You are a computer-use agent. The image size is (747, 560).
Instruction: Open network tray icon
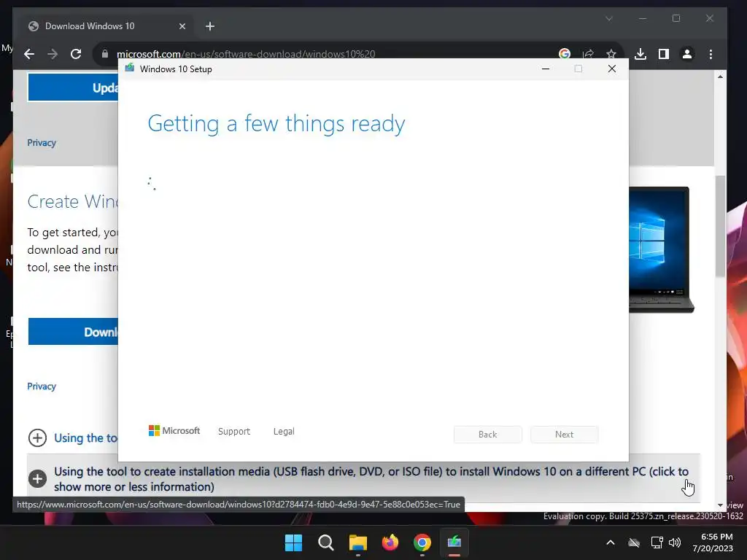pyautogui.click(x=657, y=542)
